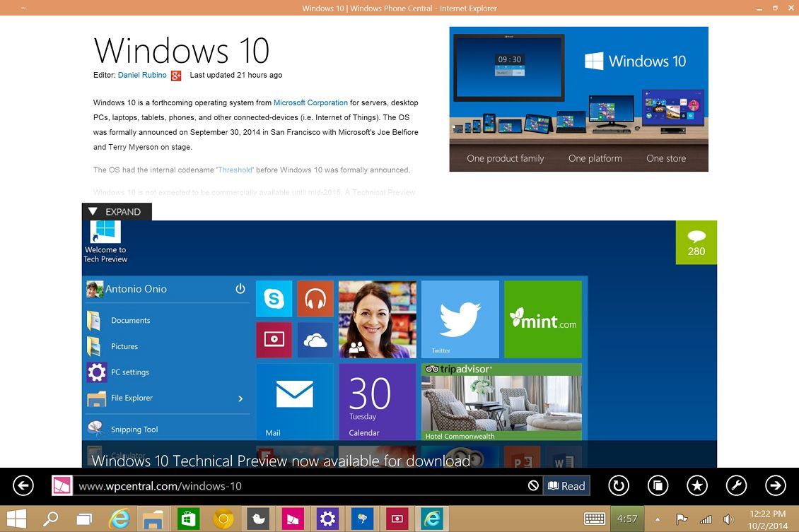Screen dimensions: 799x532
Task: Open editor Daniel Rubino's profile link
Action: pos(141,75)
